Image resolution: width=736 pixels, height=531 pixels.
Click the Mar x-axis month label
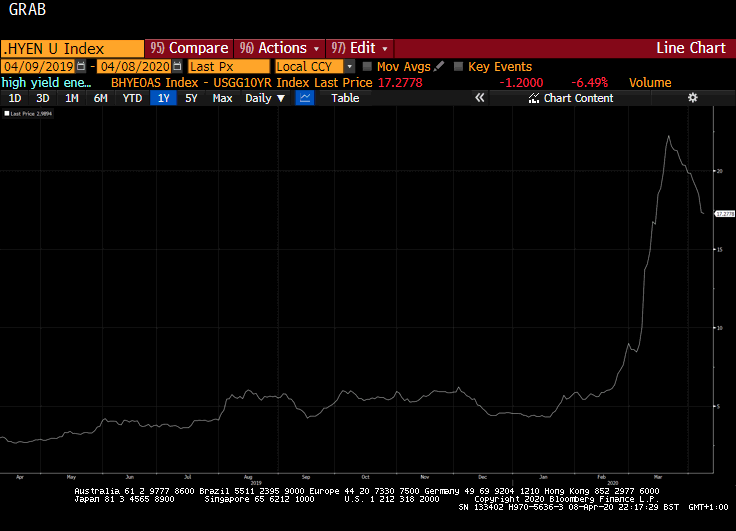coord(658,477)
